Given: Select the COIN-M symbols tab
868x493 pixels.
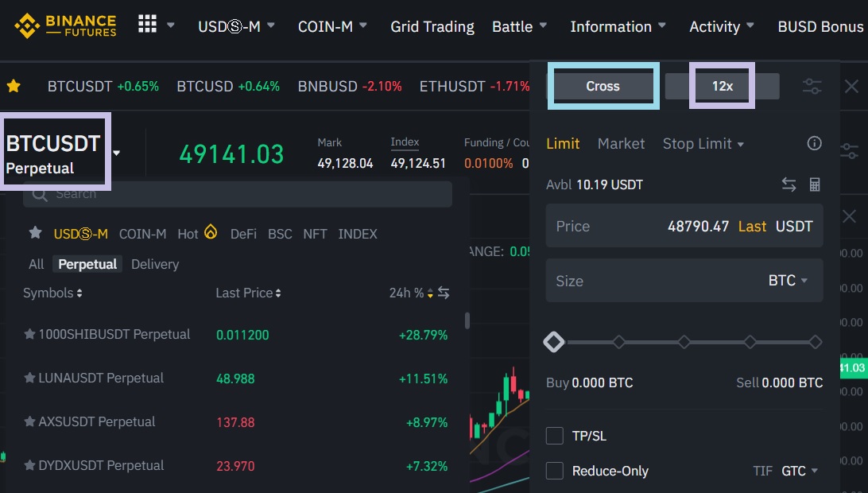Looking at the screenshot, I should (x=142, y=234).
